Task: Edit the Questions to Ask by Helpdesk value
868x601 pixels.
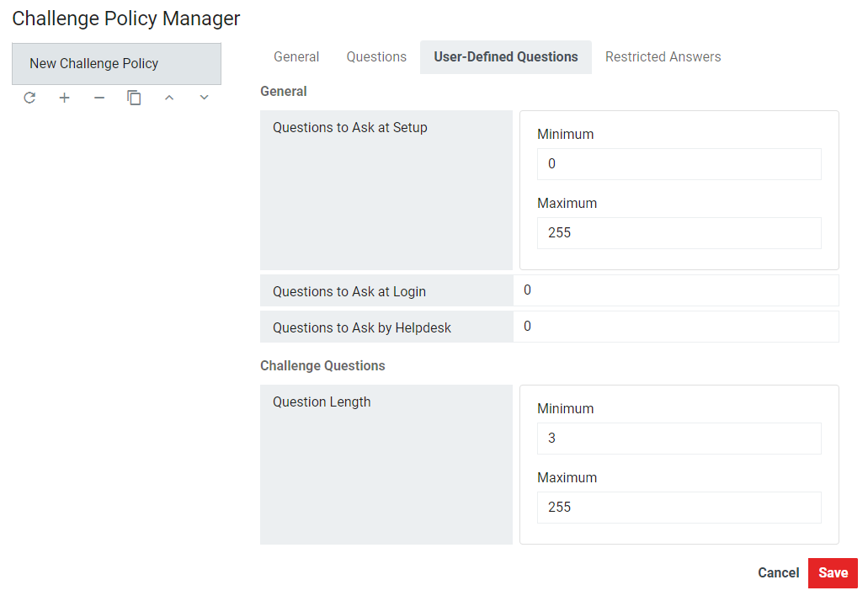Action: coord(675,327)
